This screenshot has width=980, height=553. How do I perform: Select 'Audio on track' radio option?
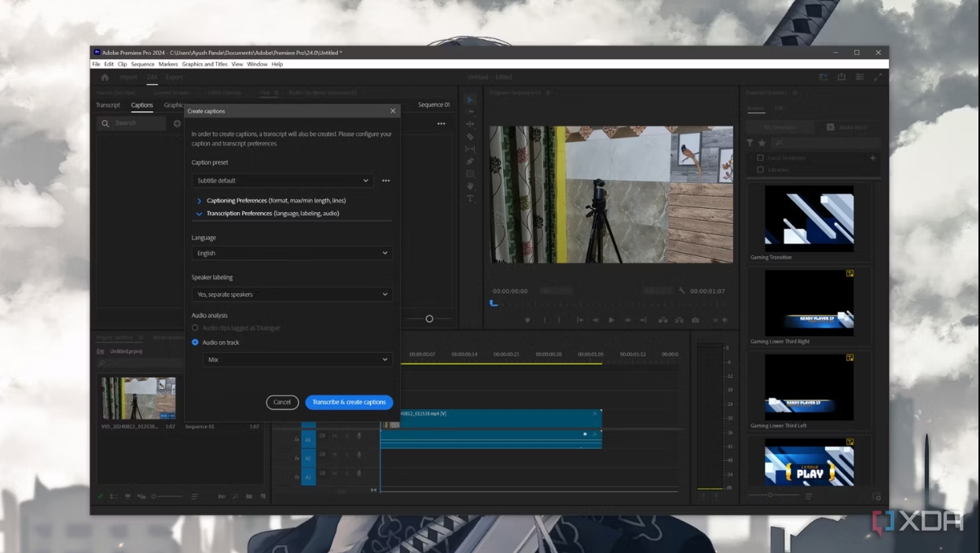(x=195, y=342)
